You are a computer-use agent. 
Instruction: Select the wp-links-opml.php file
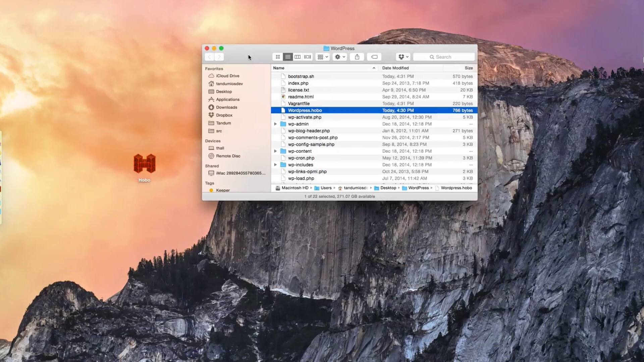pyautogui.click(x=374, y=172)
